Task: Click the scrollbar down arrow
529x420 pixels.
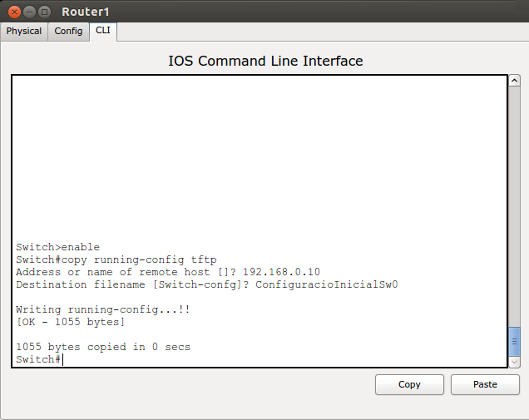Action: [x=515, y=362]
